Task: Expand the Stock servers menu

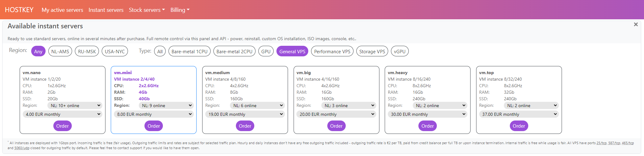Action: pos(147,10)
